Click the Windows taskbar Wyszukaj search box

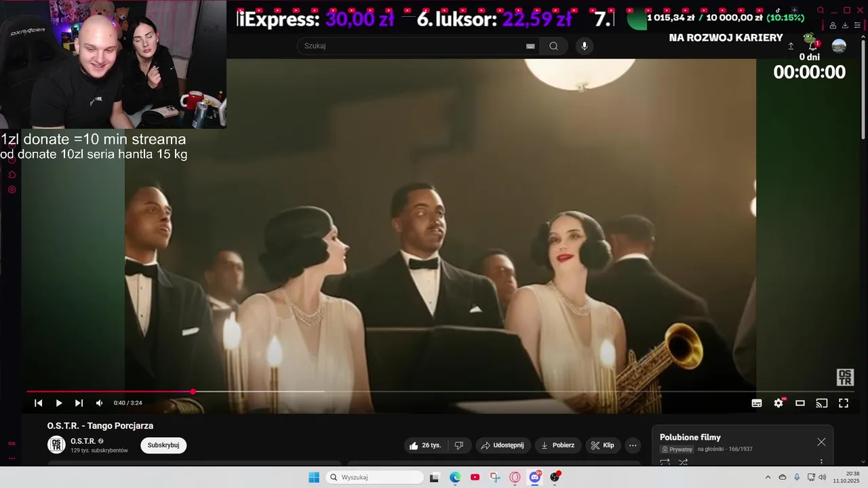pos(375,477)
